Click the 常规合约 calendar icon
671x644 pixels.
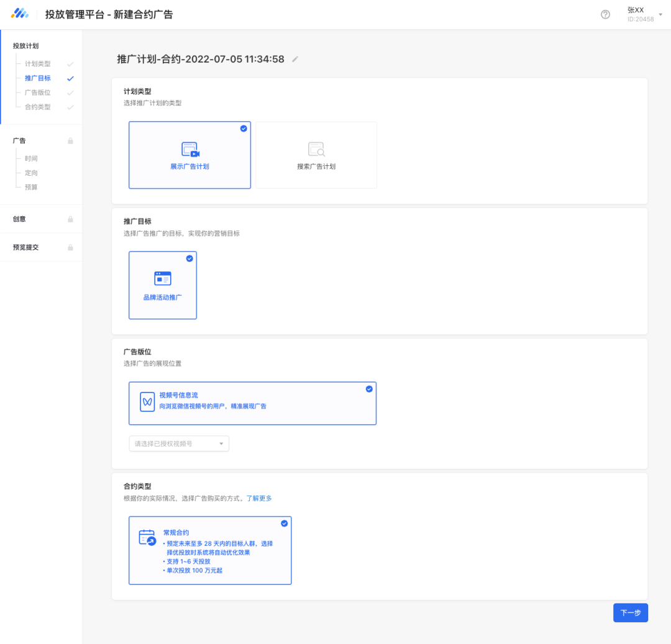pyautogui.click(x=147, y=538)
